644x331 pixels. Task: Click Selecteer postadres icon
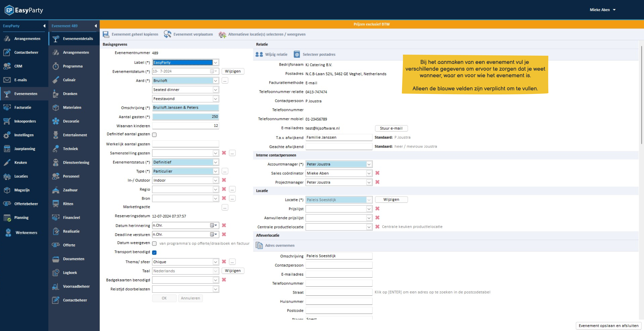tap(297, 54)
